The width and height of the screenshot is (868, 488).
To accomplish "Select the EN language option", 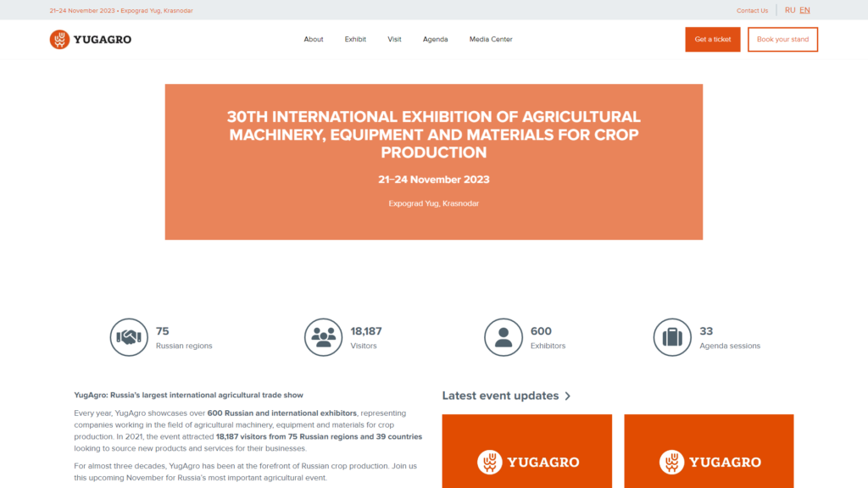I will tap(804, 10).
